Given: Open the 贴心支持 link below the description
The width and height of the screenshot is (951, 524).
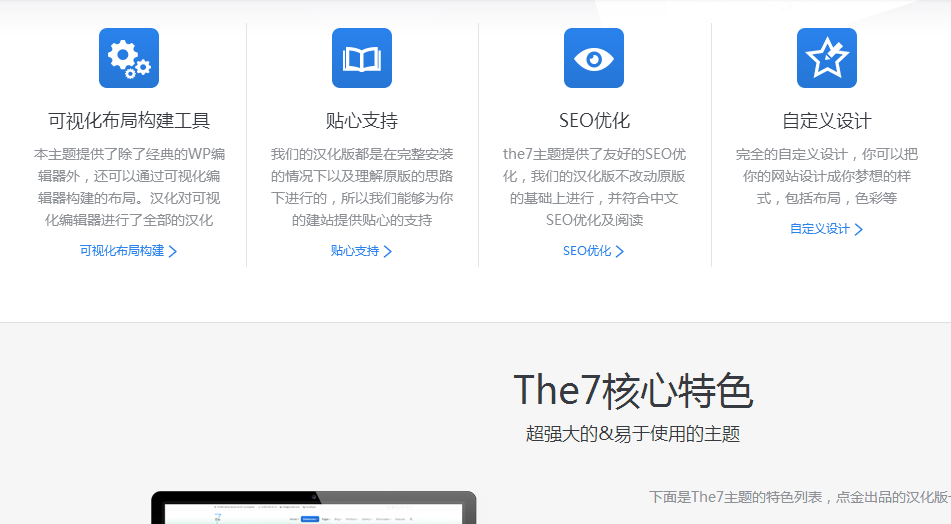Looking at the screenshot, I should tap(361, 251).
